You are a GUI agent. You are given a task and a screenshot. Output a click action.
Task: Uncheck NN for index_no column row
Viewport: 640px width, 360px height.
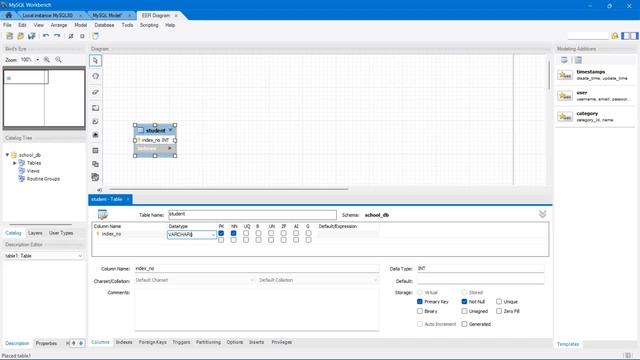(233, 233)
